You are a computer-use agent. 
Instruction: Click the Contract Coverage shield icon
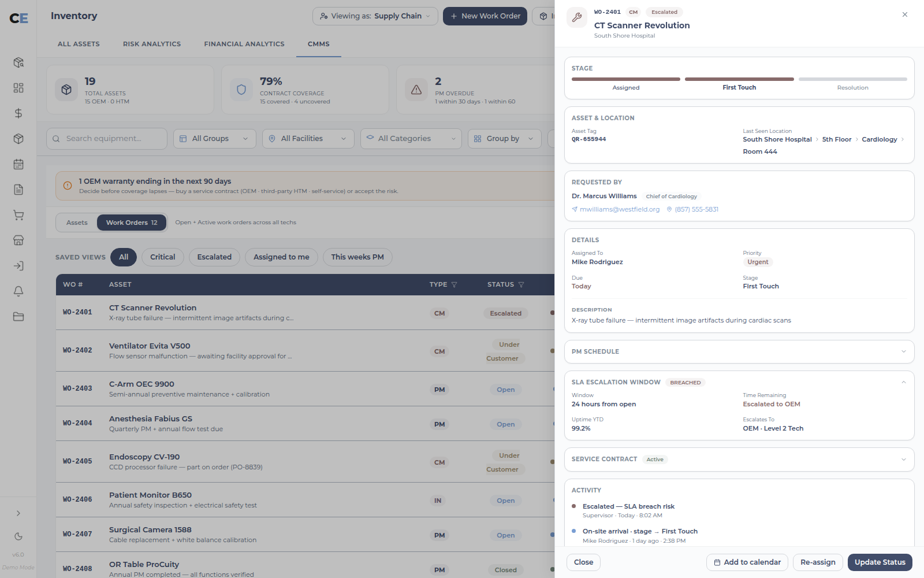(241, 90)
